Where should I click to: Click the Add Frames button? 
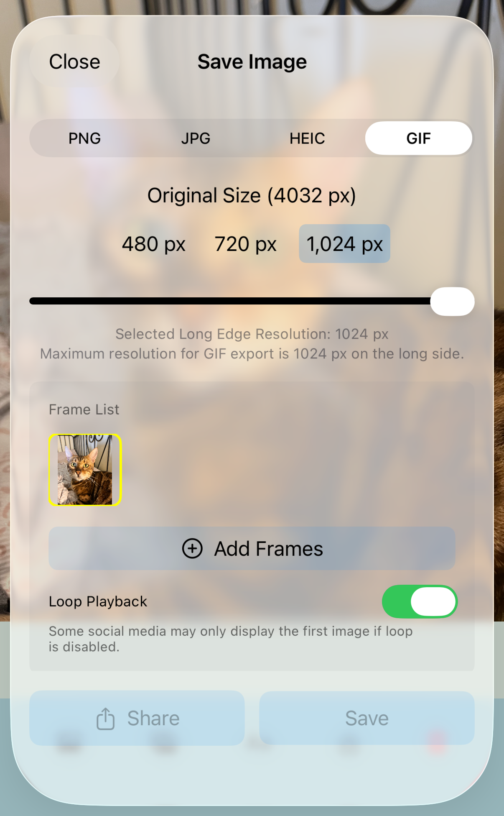coord(252,548)
